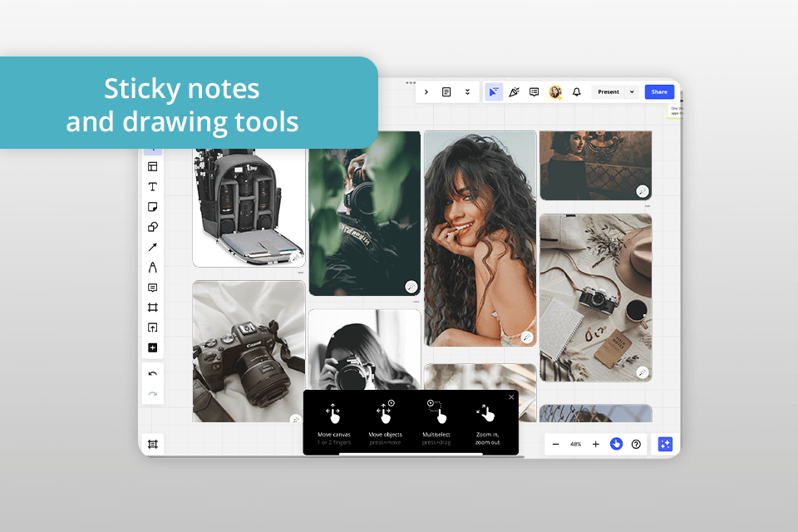Screen dimensions: 798x532
Task: Click link icon on leaves photographer image
Action: coord(411,287)
